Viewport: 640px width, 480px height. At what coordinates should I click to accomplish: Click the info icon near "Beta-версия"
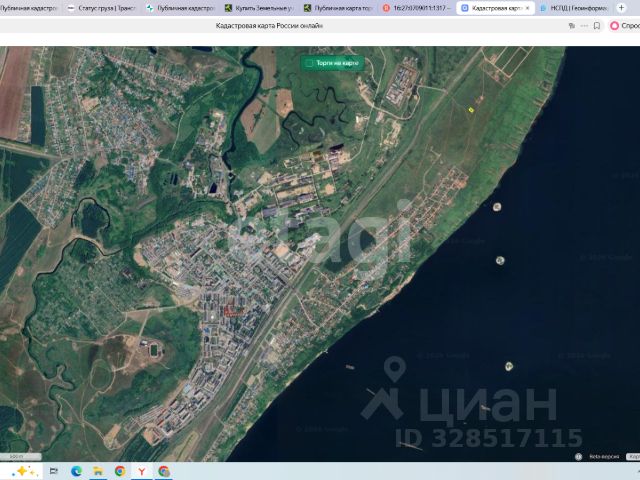point(578,457)
